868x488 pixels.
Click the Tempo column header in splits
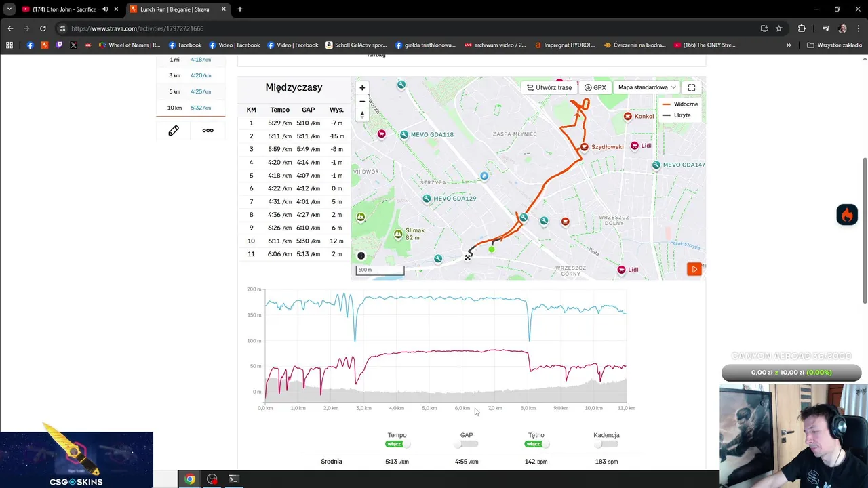pos(279,110)
